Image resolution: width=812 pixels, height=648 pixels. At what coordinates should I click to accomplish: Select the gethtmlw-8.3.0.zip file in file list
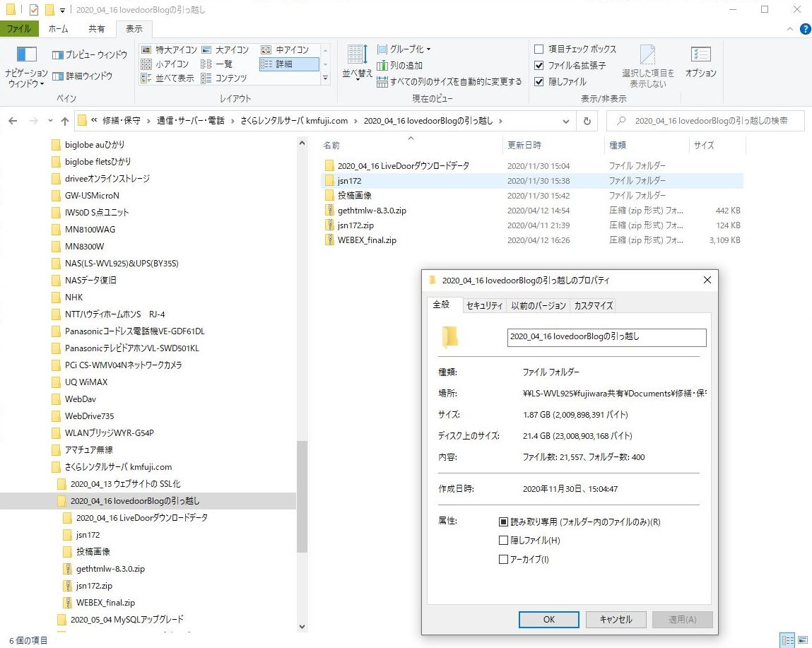[372, 211]
